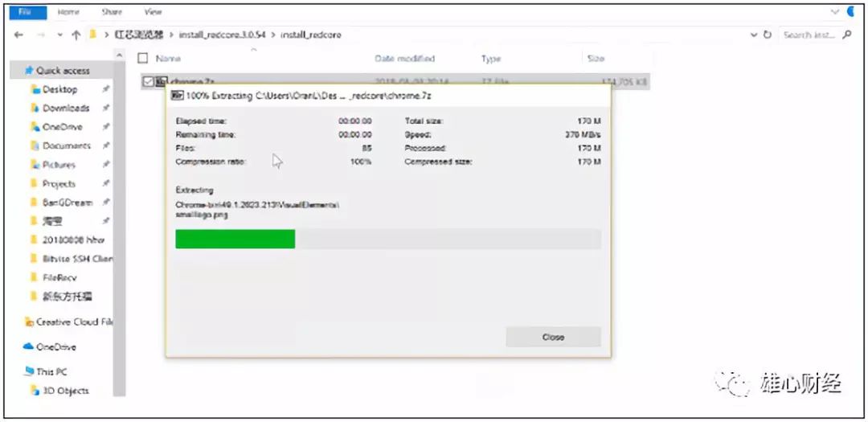Click the green extraction progress bar
This screenshot has width=868, height=422.
tap(235, 240)
